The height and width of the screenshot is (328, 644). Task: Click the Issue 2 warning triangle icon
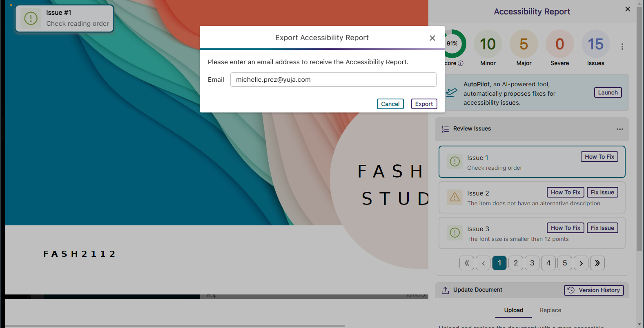(455, 197)
